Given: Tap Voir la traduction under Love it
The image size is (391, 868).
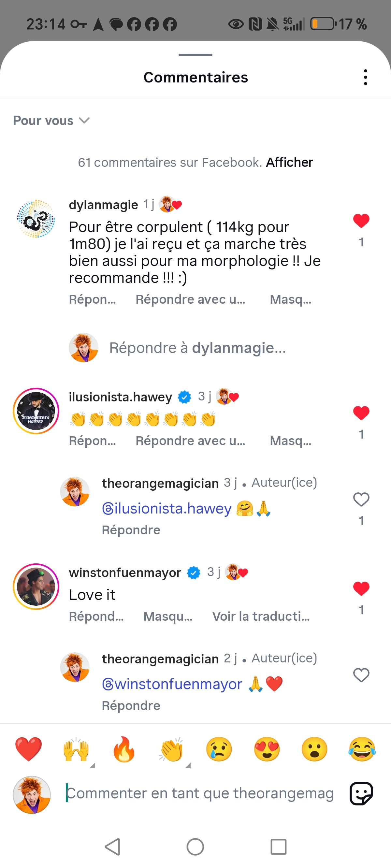Looking at the screenshot, I should pos(261,616).
